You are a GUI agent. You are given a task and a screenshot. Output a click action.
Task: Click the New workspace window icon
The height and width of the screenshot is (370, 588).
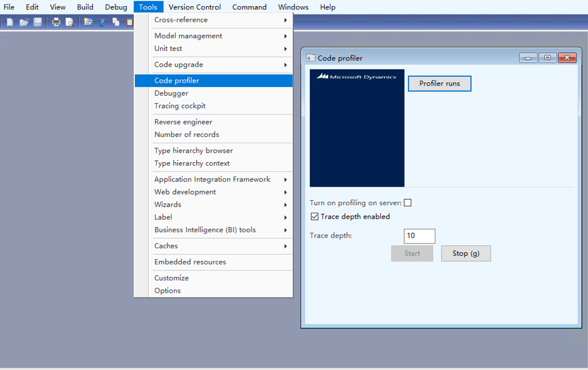coord(88,22)
